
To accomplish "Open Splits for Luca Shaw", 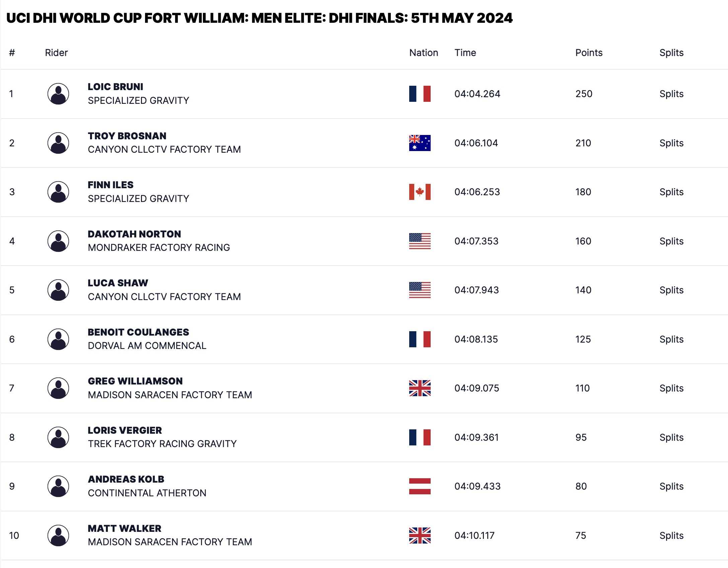I will 671,290.
